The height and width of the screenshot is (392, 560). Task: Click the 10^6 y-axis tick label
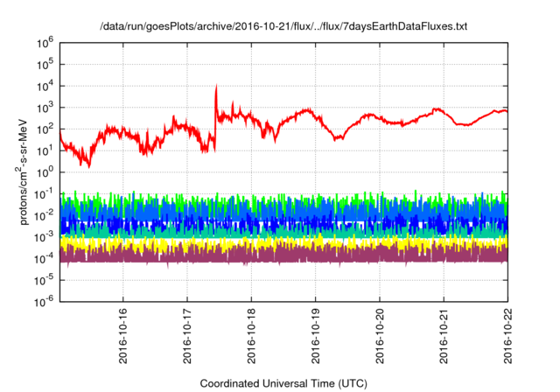[x=45, y=43]
